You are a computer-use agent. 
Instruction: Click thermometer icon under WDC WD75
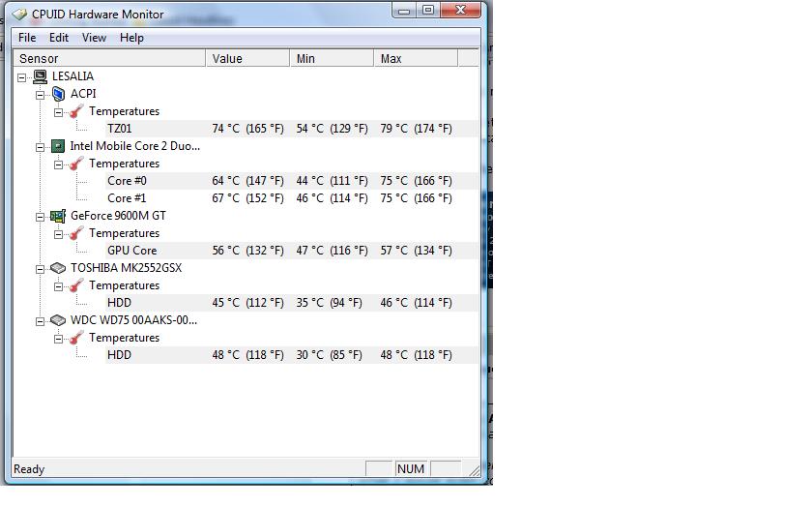[x=76, y=338]
